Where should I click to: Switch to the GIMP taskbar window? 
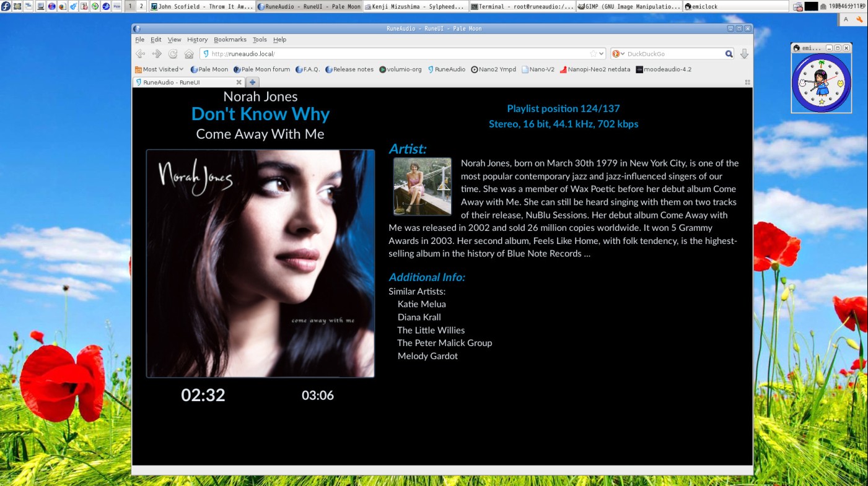[x=629, y=6]
